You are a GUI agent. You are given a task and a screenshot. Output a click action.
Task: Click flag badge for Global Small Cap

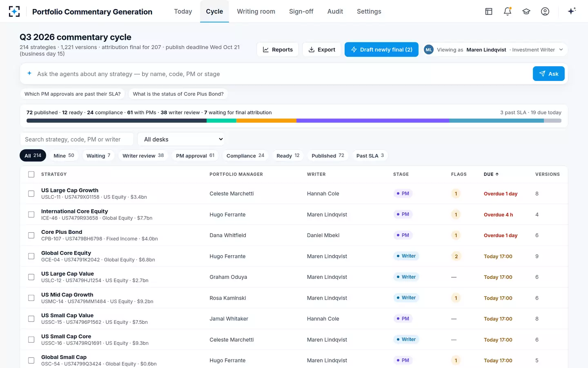[456, 361]
